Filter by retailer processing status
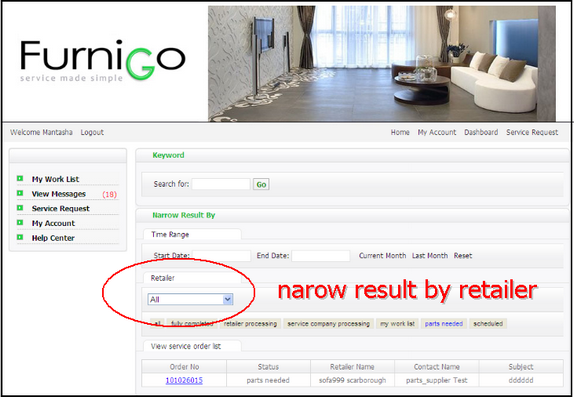The width and height of the screenshot is (574, 397). coord(250,324)
